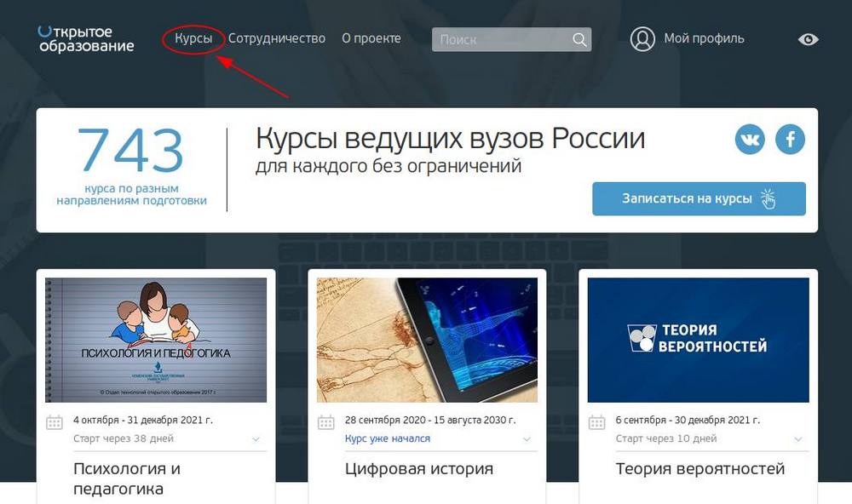This screenshot has height=504, width=852.
Task: Click calendar icon on Теория вероятностей card
Action: (x=597, y=422)
